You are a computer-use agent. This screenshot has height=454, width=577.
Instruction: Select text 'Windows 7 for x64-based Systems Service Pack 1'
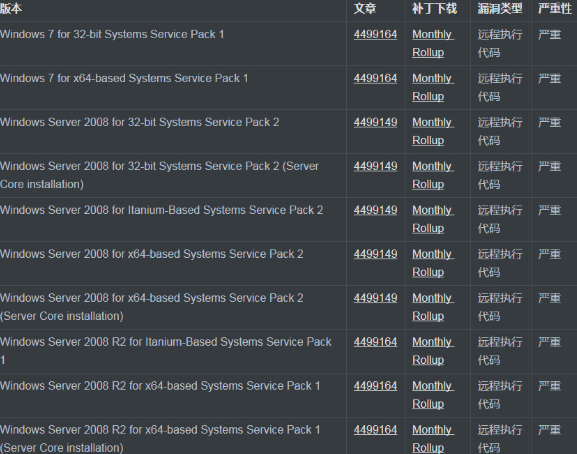pos(124,78)
